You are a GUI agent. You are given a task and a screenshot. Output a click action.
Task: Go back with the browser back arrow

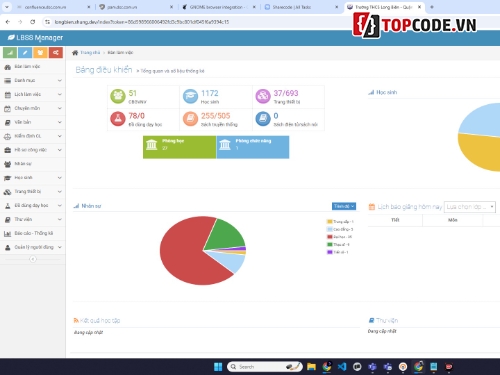pos(8,22)
